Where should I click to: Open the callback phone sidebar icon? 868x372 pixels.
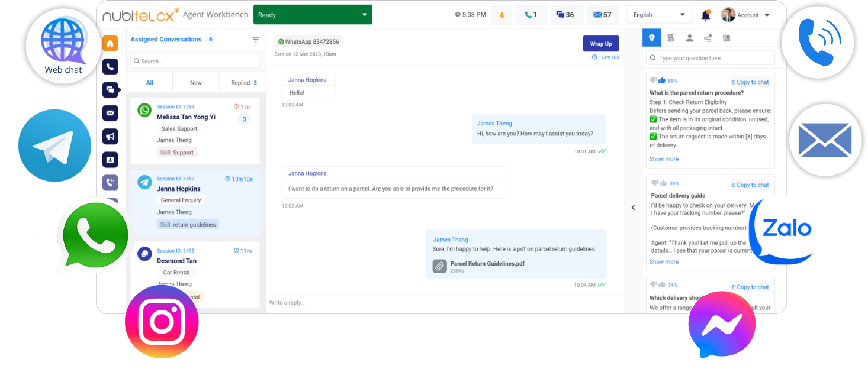(110, 183)
